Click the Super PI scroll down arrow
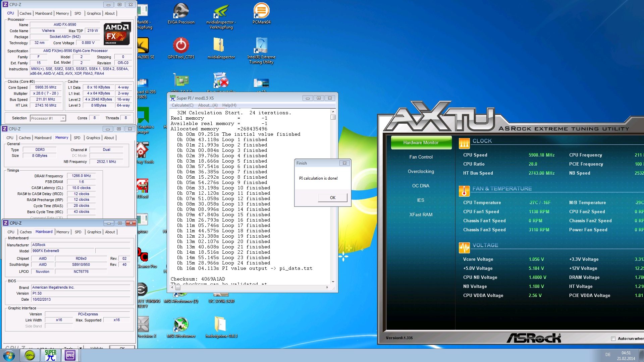This screenshot has width=644, height=362. (333, 282)
